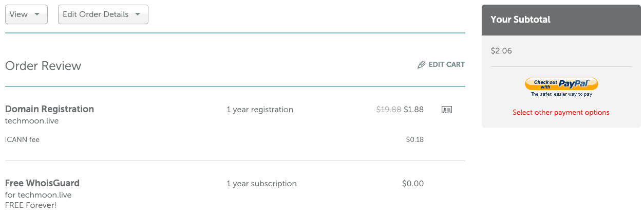Select the $2.06 subtotal amount
644x213 pixels.
pyautogui.click(x=501, y=51)
